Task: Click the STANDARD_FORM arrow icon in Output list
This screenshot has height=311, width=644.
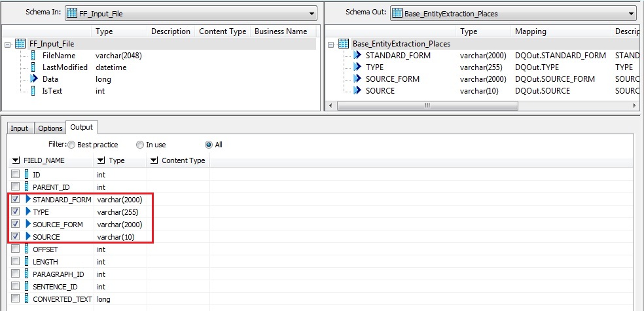Action: click(x=28, y=200)
